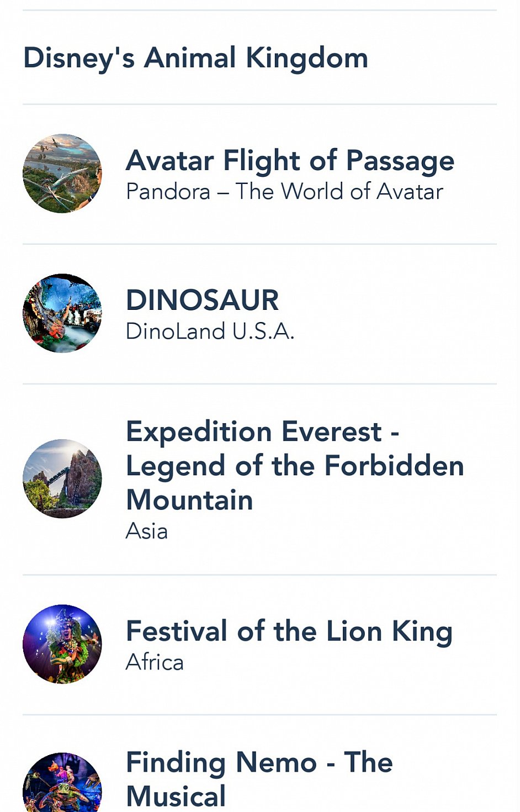
Task: Tap the Avatar Flight of Passage thumbnail
Action: click(x=62, y=173)
